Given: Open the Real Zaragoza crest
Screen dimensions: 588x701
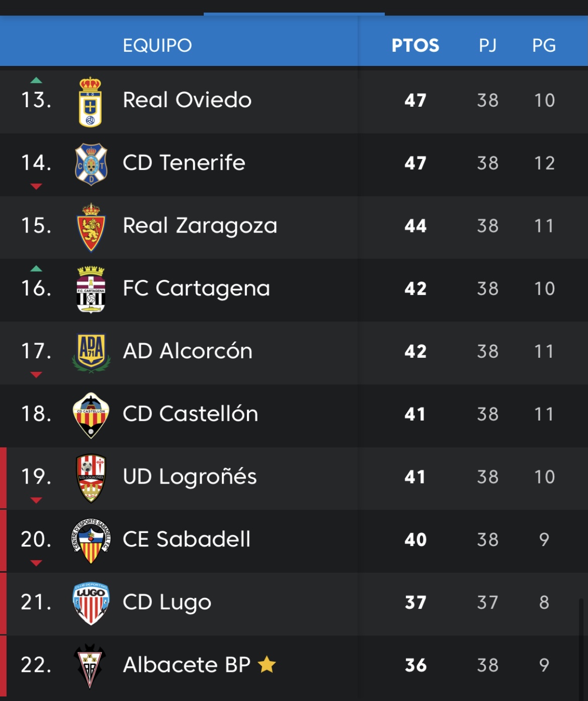Looking at the screenshot, I should click(x=91, y=227).
